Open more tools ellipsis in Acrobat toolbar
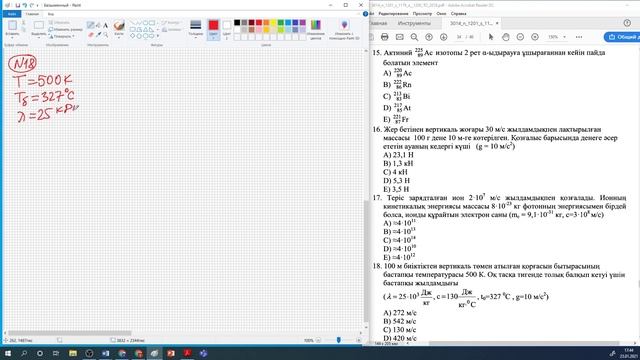Screen dimensions: 640x360 point(579,37)
